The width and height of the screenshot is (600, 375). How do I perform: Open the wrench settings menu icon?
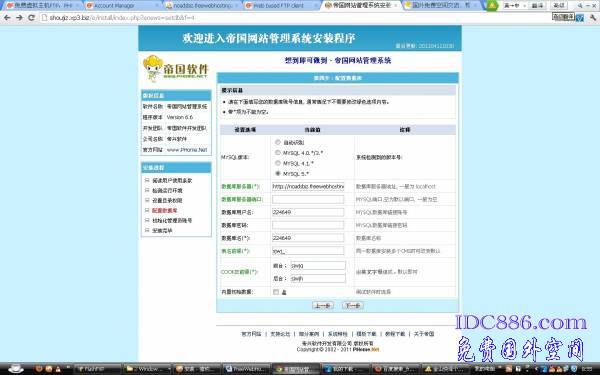pos(593,18)
